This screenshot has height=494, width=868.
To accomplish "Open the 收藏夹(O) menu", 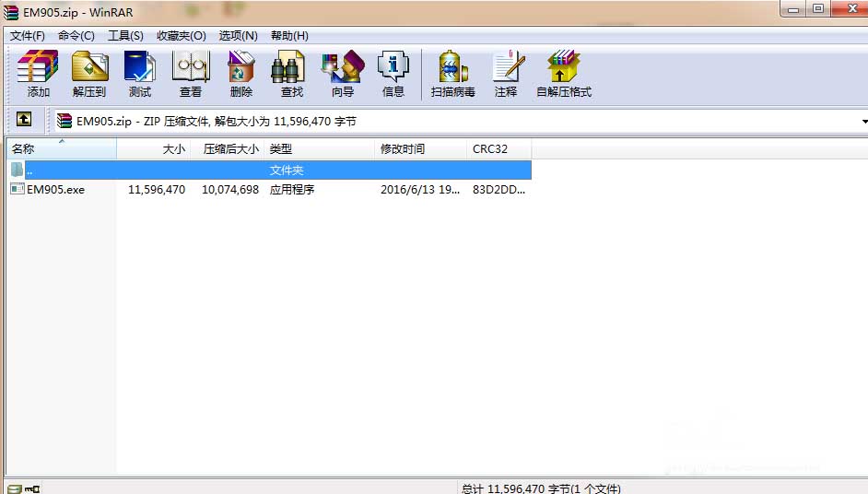I will pos(181,36).
